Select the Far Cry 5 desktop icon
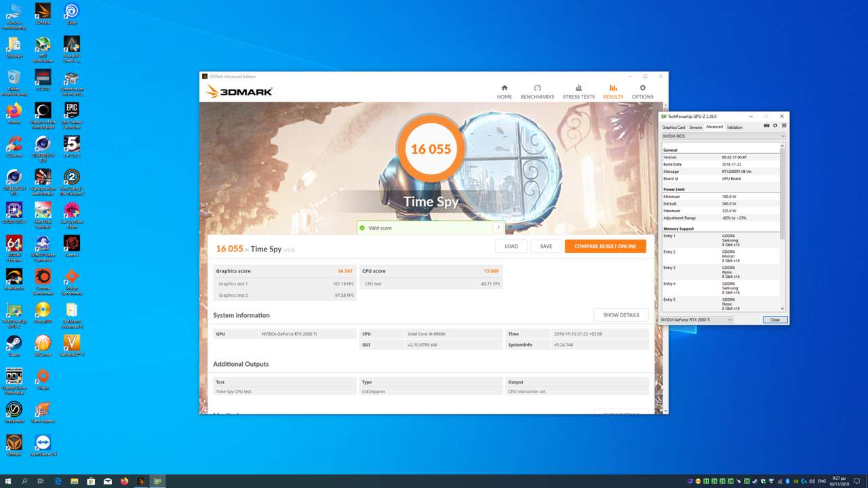Screen dimensions: 868x488 71,146
